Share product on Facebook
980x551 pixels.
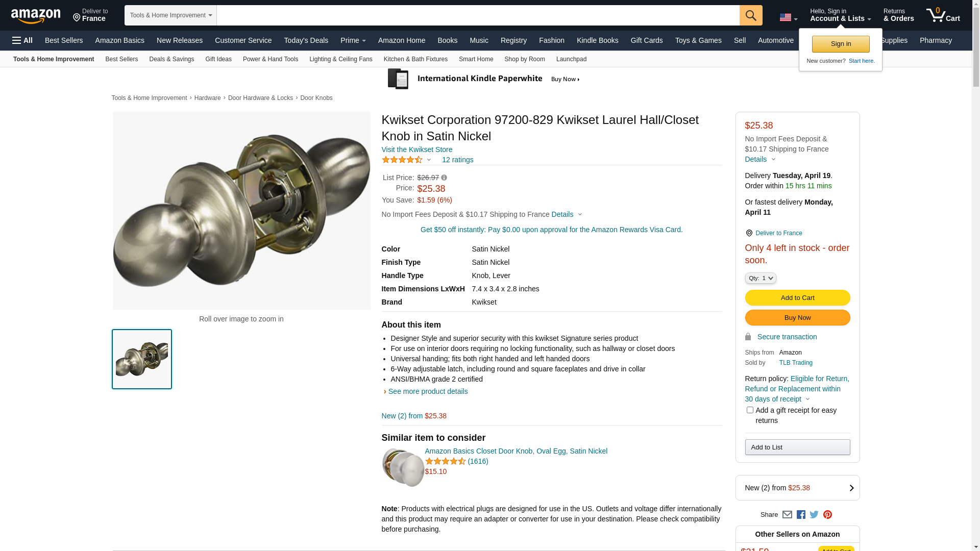[x=801, y=515]
